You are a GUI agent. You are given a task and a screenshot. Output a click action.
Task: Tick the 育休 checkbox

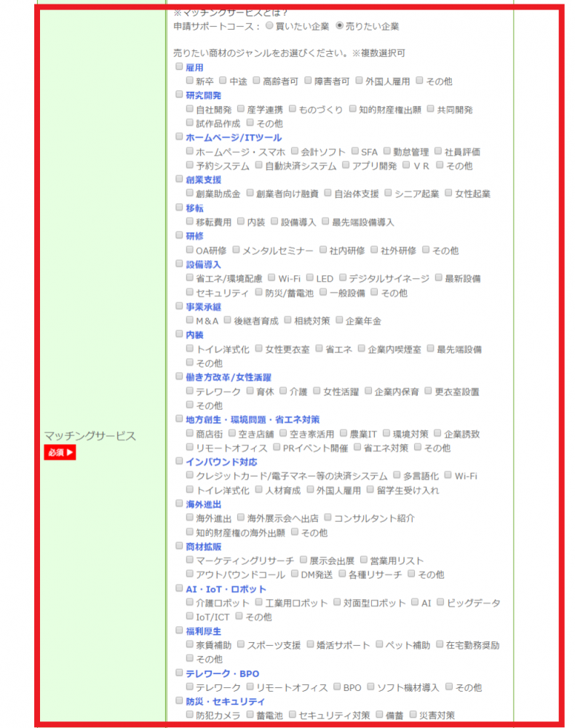pyautogui.click(x=250, y=391)
